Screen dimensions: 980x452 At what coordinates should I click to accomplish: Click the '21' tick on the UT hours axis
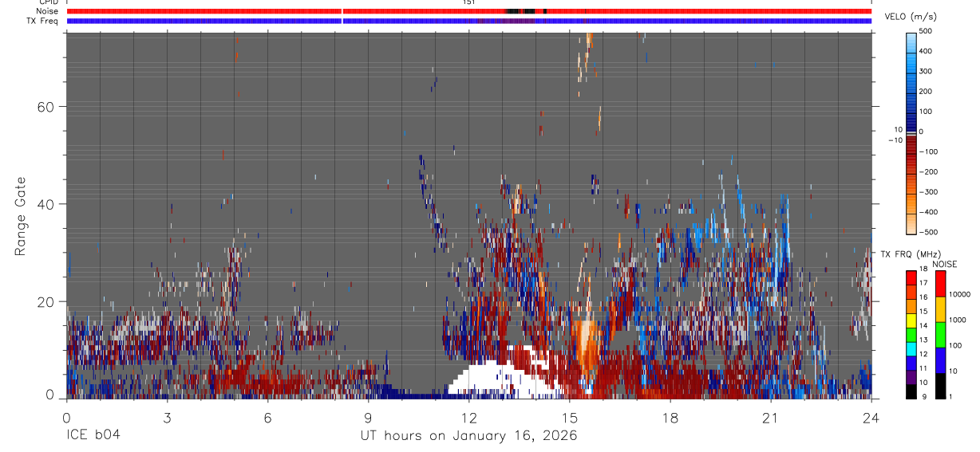(771, 417)
